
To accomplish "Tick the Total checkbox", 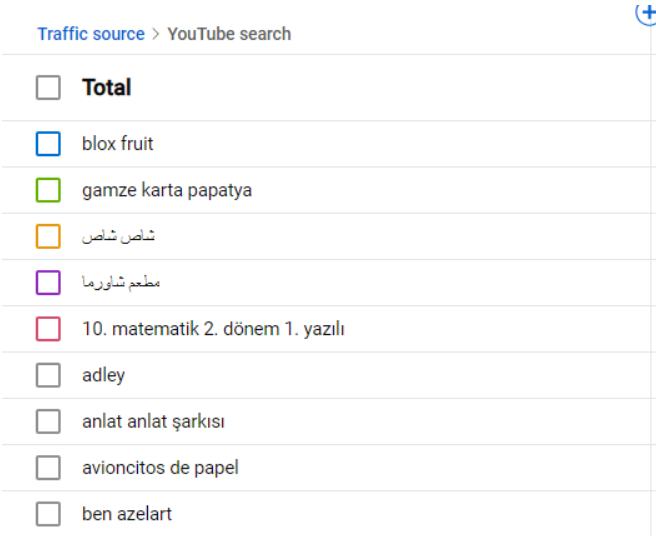I will coord(48,87).
